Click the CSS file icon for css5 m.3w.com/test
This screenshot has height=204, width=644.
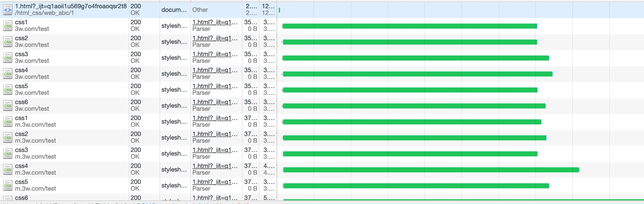coord(7,185)
